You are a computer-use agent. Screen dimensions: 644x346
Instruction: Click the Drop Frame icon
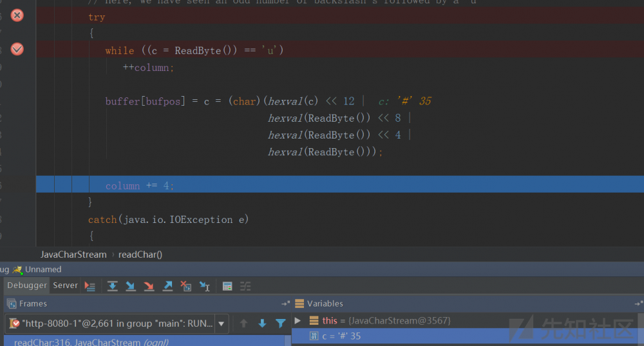(x=186, y=286)
